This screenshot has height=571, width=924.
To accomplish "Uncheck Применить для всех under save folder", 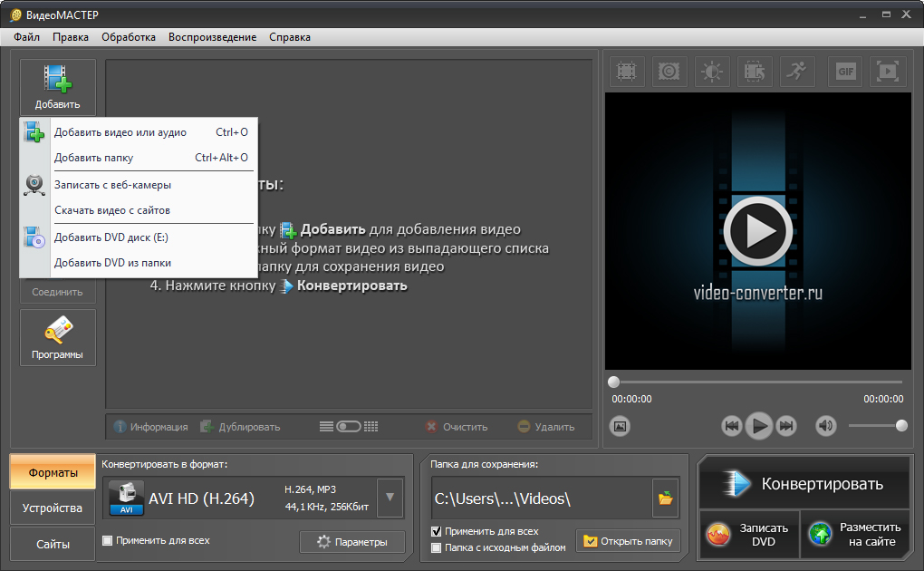I will [x=436, y=531].
